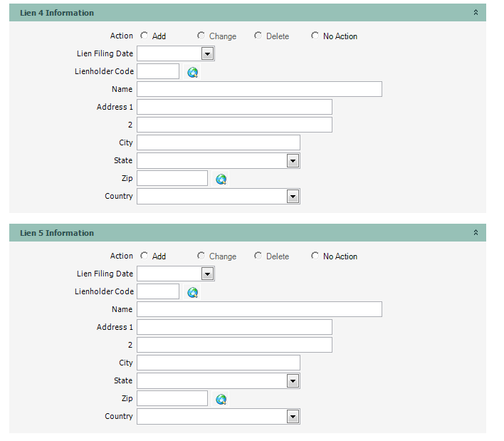Open Lien Filing Date dropdown in Lien 4

[207, 53]
